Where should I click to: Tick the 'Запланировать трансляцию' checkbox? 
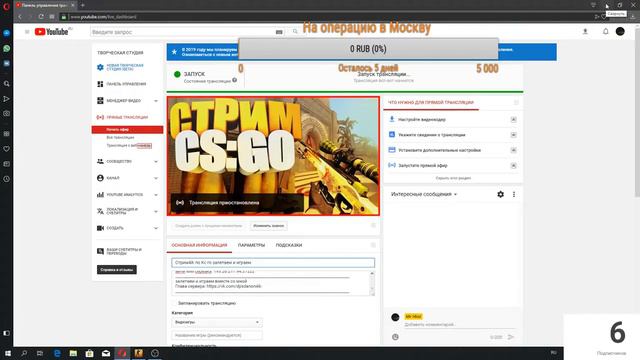coord(175,303)
